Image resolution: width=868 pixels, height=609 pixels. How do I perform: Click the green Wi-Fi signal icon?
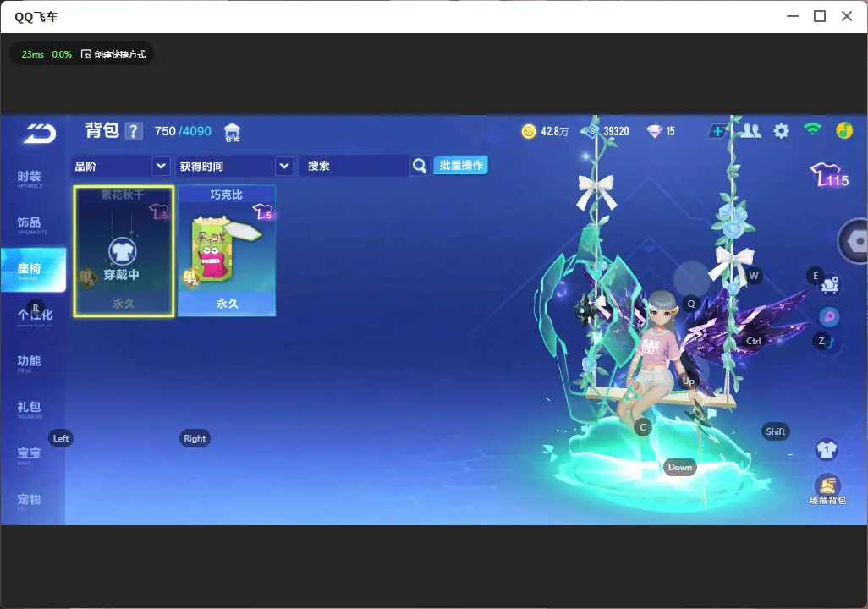813,129
